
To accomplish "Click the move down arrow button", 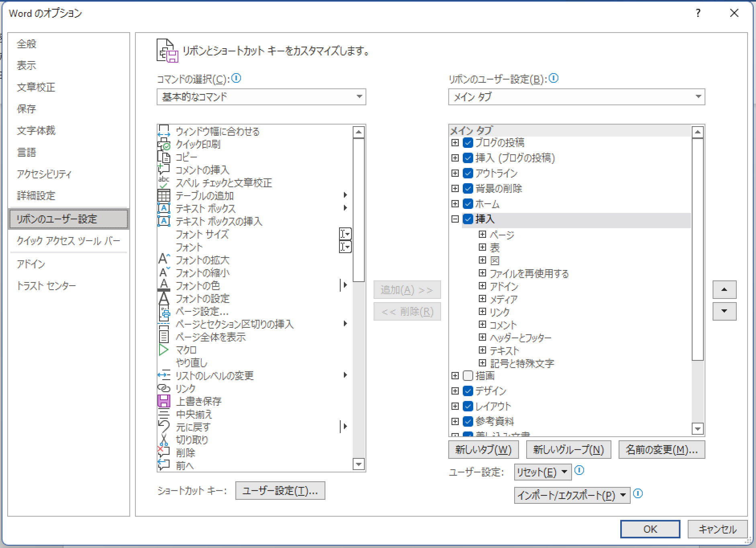I will [724, 311].
